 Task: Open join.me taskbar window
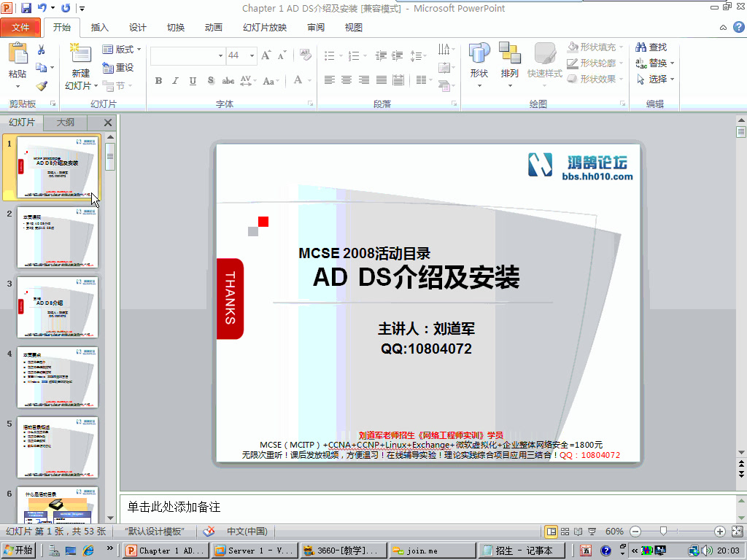(x=431, y=551)
